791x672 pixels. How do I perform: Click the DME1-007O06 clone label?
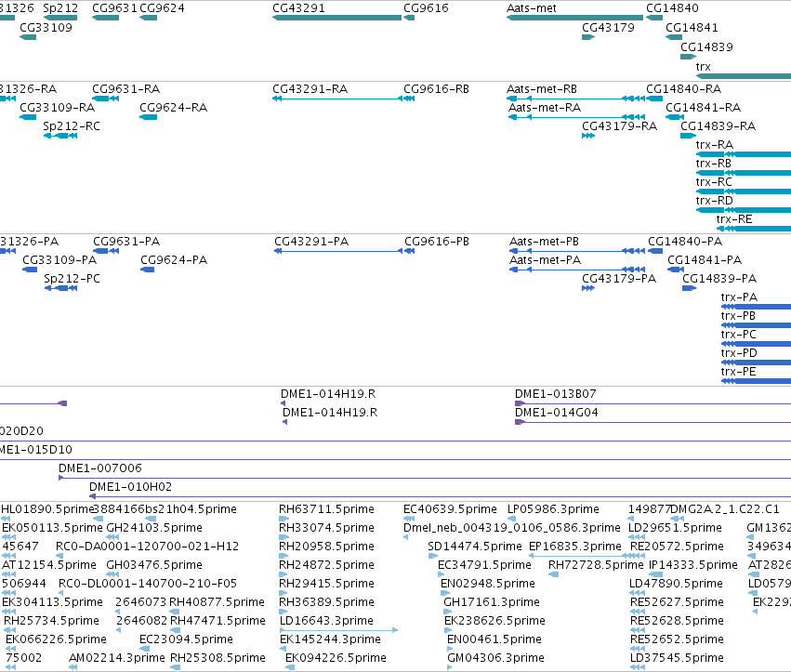pos(100,468)
